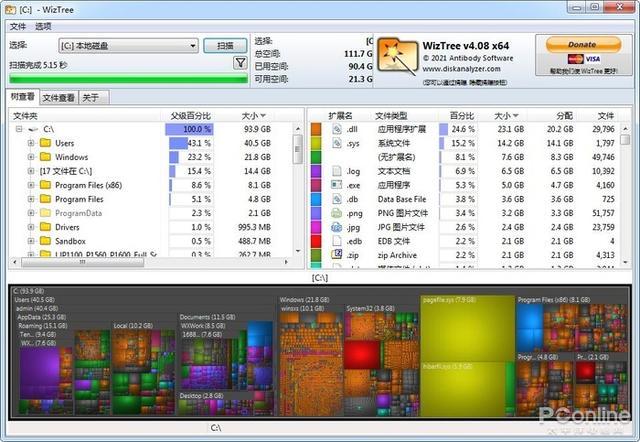
Task: Expand the Program Files (x86) node
Action: [31, 185]
